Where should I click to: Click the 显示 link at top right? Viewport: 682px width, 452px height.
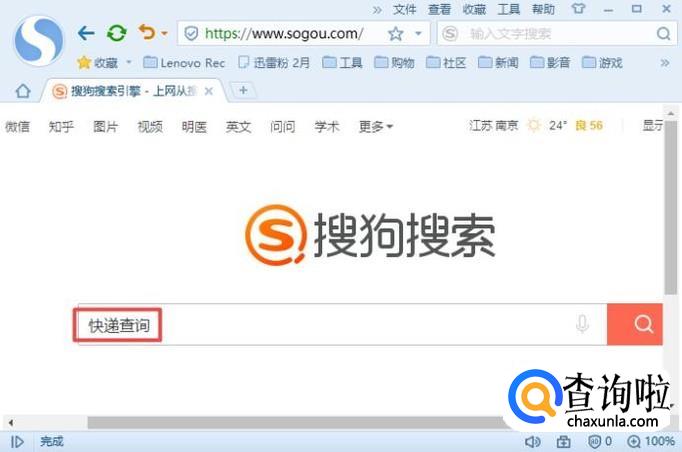(652, 126)
